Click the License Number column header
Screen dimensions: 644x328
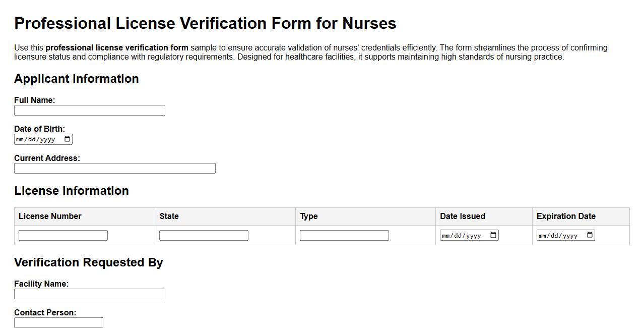tap(49, 216)
